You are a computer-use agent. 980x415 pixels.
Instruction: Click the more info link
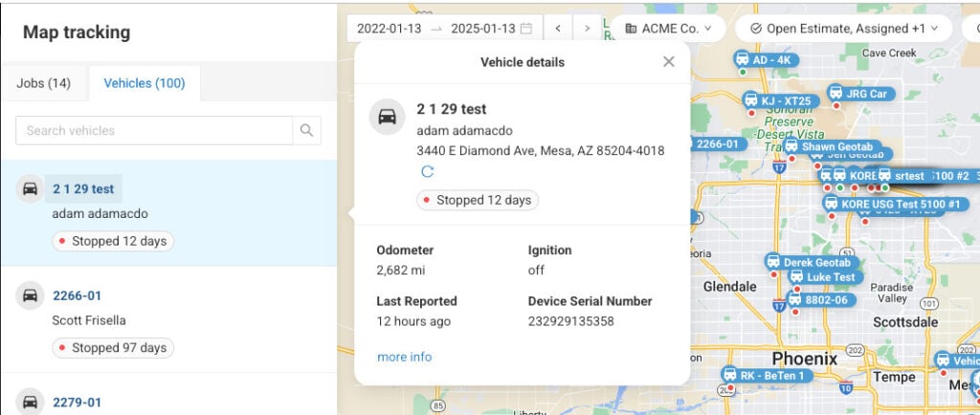pos(404,357)
